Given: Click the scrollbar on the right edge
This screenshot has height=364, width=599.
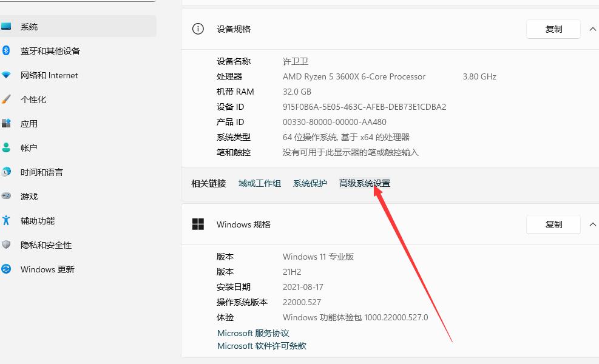Looking at the screenshot, I should [x=597, y=182].
